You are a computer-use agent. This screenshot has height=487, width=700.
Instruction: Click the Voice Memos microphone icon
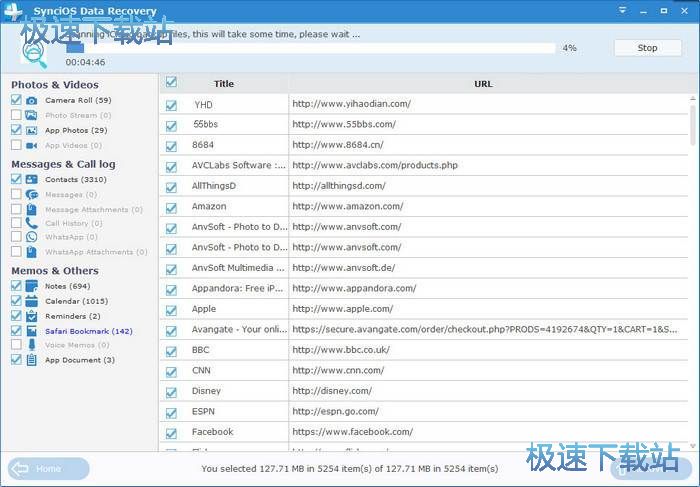(32, 345)
